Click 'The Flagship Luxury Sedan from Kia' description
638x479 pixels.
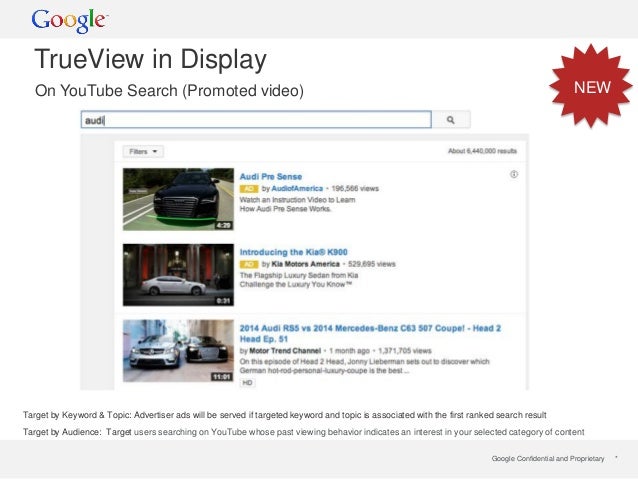[299, 276]
